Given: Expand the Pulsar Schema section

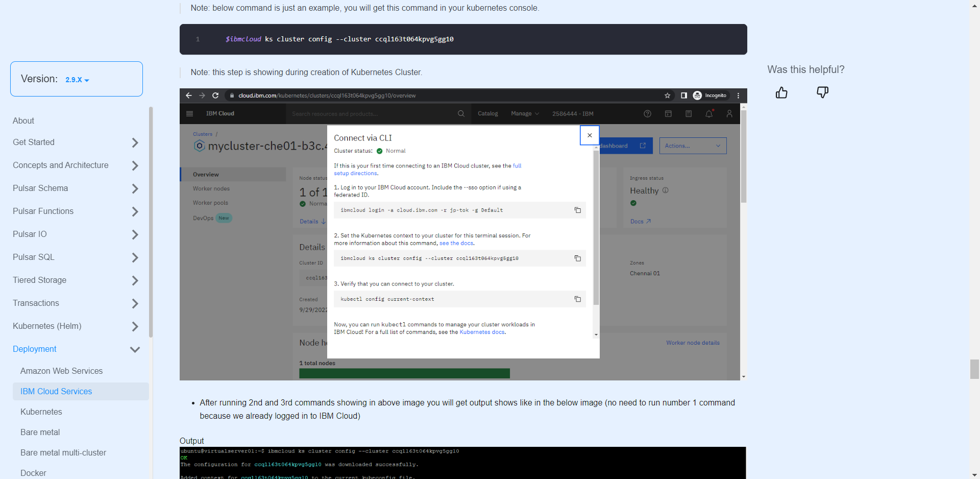Looking at the screenshot, I should pos(135,188).
